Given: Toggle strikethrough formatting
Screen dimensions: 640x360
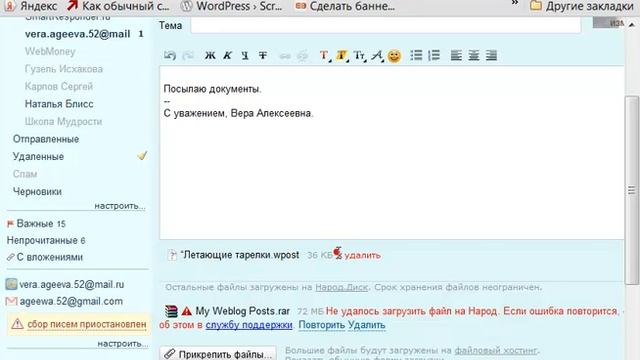Looking at the screenshot, I should point(263,56).
